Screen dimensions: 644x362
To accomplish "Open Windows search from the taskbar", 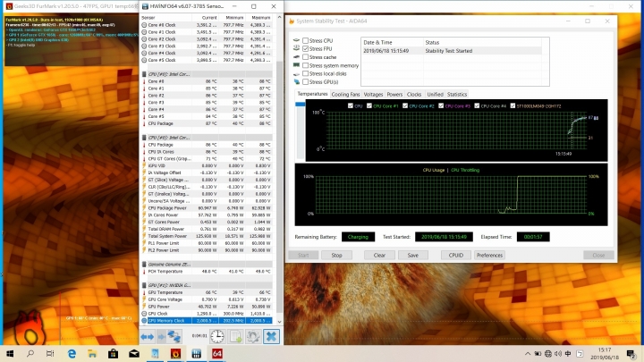I will (30, 353).
